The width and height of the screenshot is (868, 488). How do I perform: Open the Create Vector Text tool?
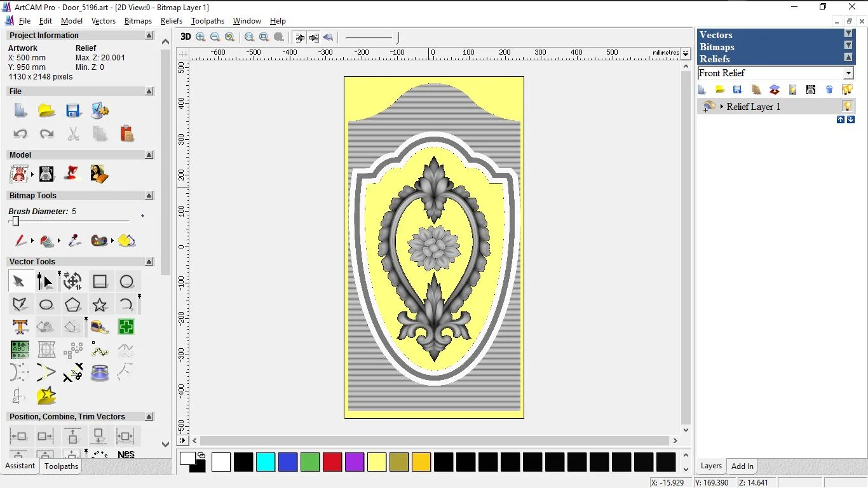coord(20,327)
